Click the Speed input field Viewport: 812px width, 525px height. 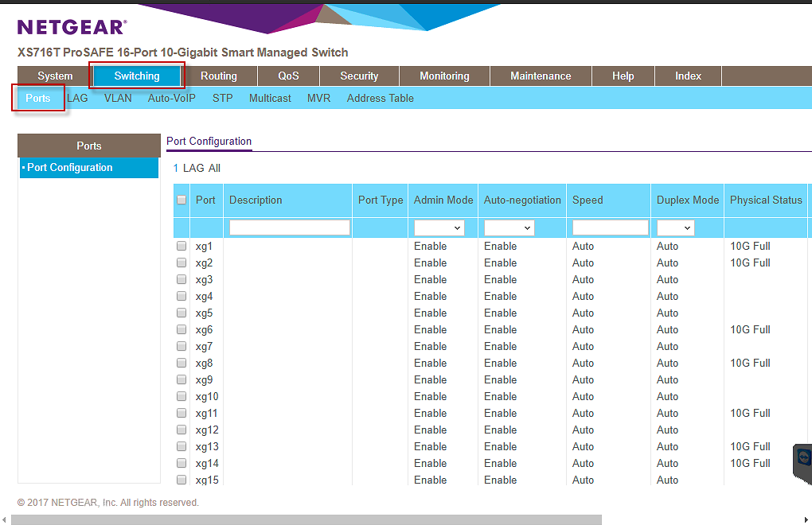pyautogui.click(x=610, y=227)
